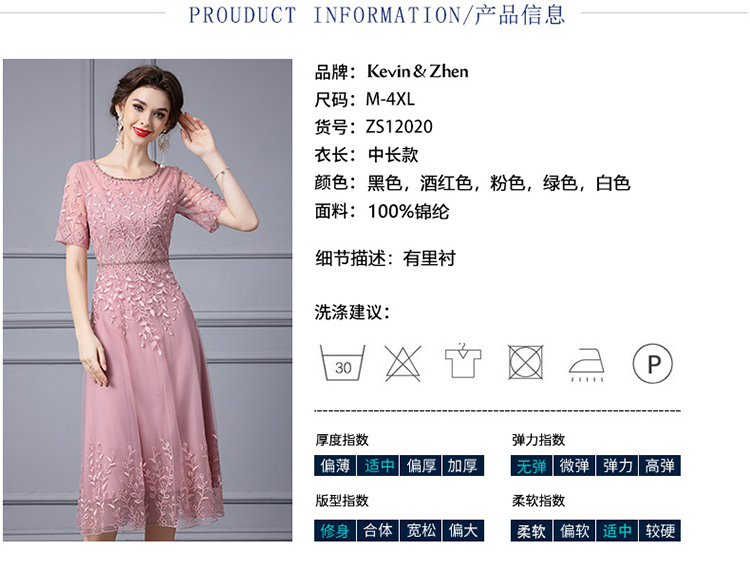Click the iron care icon
The image size is (750, 570).
587,365
